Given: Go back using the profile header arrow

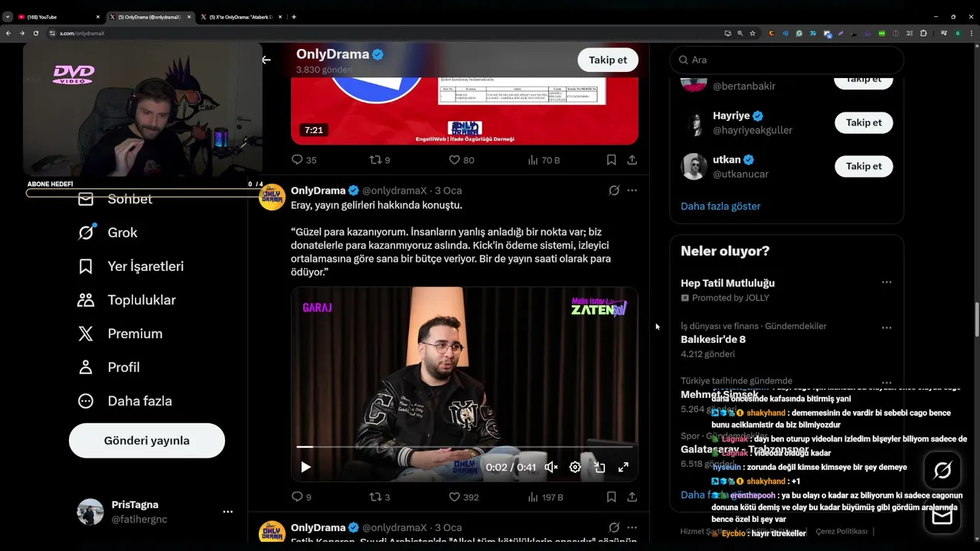Looking at the screenshot, I should [266, 60].
